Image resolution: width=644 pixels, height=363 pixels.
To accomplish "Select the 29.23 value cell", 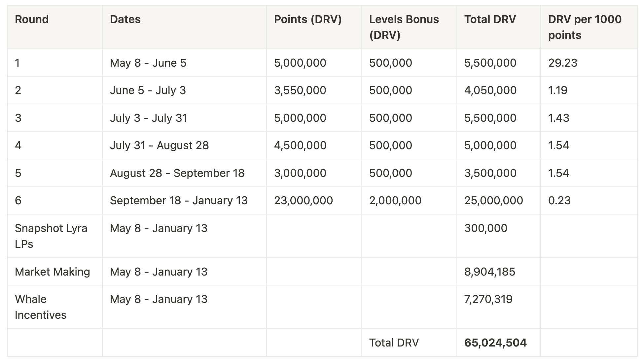I will click(x=563, y=63).
